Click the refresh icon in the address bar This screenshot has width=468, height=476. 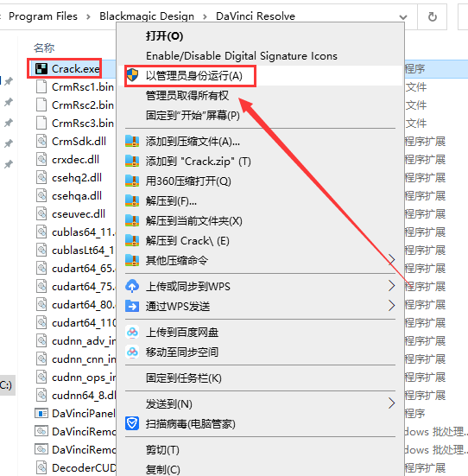(433, 16)
